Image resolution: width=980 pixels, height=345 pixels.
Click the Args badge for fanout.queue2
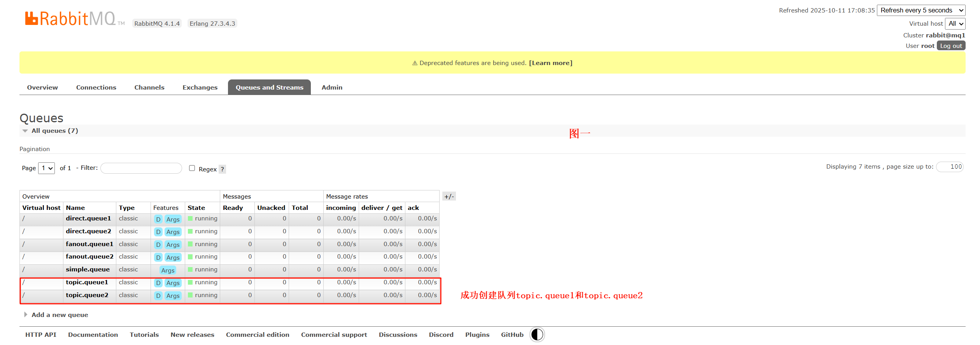coord(173,257)
